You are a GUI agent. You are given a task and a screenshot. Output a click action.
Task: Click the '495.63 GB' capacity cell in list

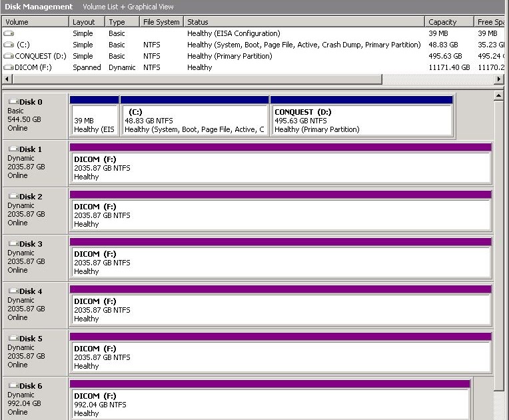[x=445, y=56]
